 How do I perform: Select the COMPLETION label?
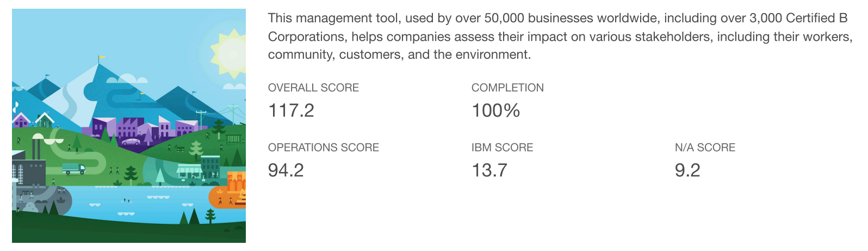click(507, 88)
